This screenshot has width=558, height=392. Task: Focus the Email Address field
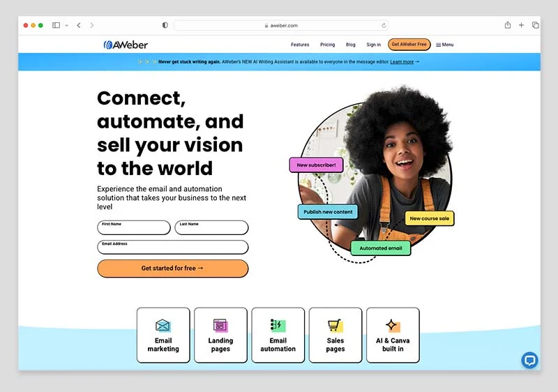click(x=172, y=247)
